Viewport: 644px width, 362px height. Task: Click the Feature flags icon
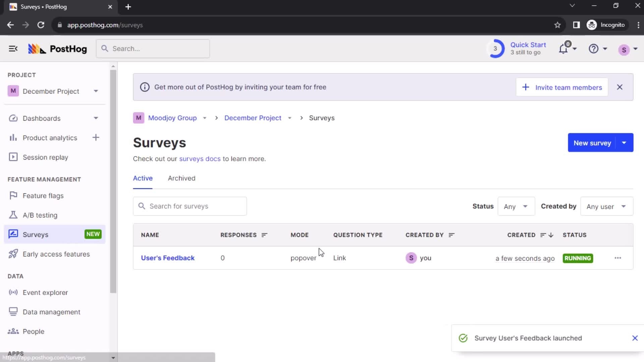(x=13, y=195)
